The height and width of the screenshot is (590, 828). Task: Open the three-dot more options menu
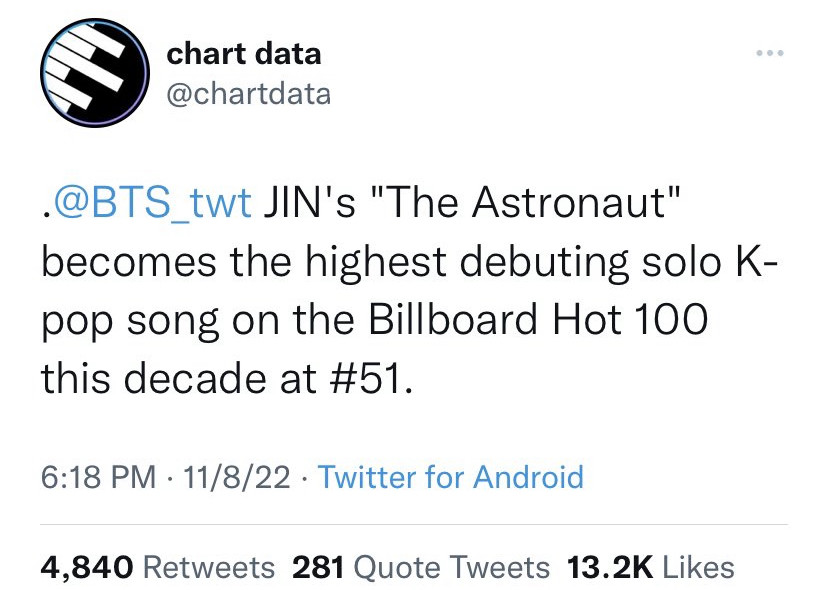pyautogui.click(x=770, y=53)
